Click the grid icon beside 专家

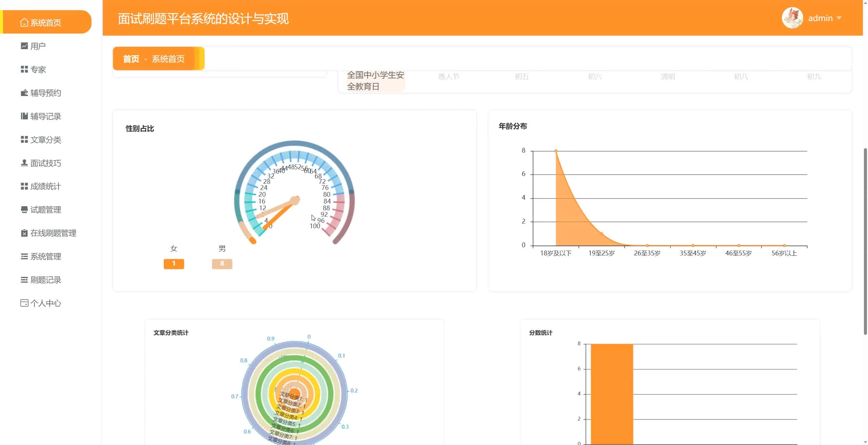[24, 69]
